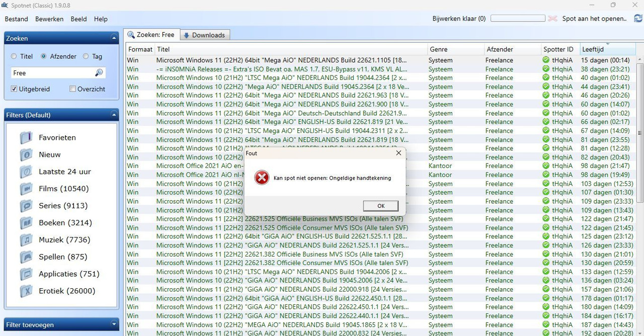Click the Erotiek (26000) category icon

pyautogui.click(x=26, y=291)
